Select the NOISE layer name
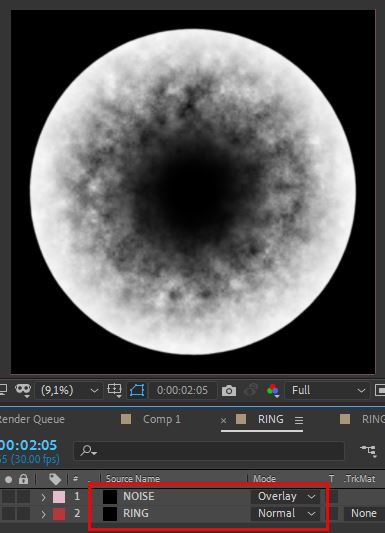385x533 pixels. [139, 496]
